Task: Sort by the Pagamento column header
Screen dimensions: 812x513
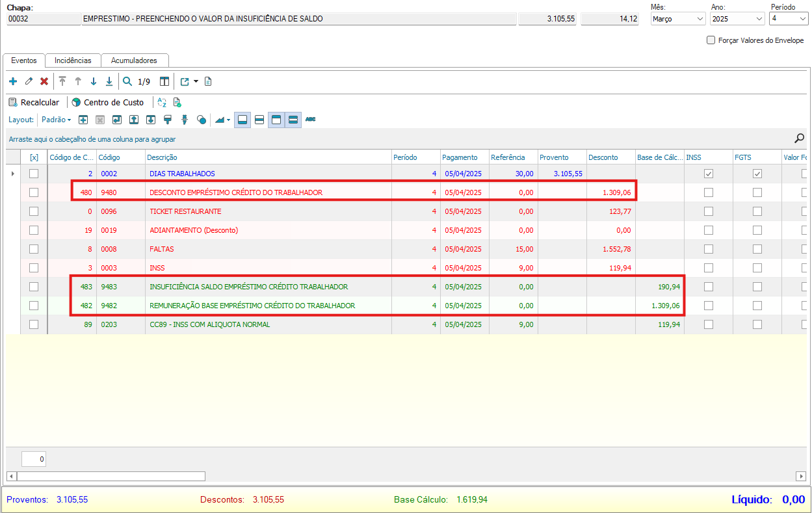Action: click(464, 157)
